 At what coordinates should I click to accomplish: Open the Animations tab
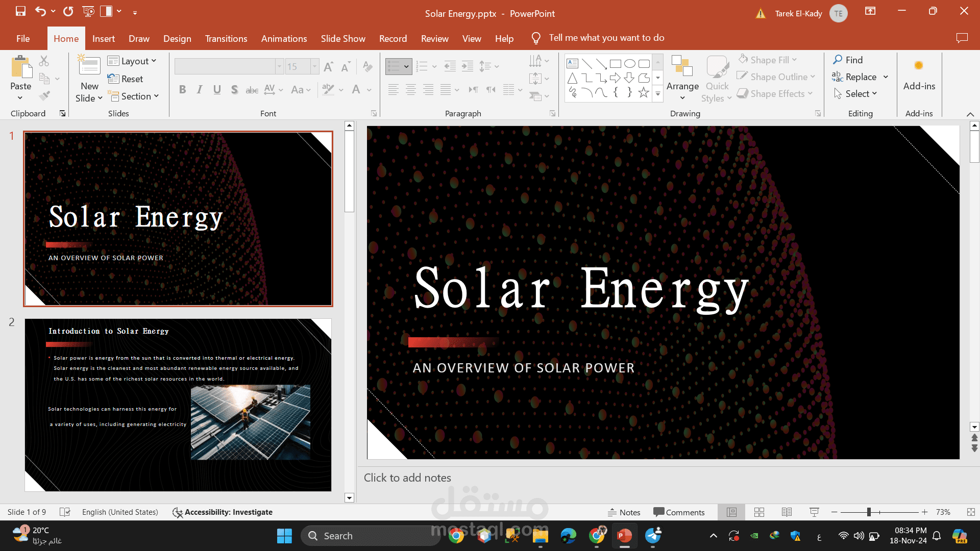[284, 38]
